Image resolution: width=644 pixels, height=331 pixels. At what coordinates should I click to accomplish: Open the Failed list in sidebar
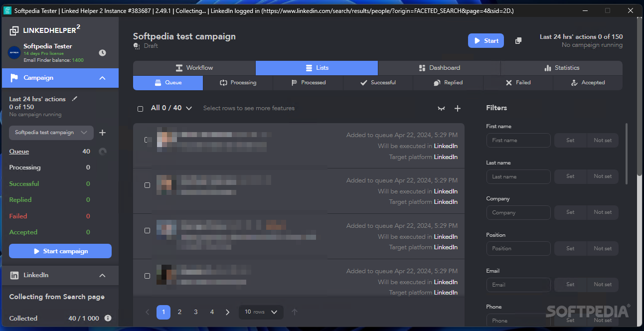[x=18, y=216]
